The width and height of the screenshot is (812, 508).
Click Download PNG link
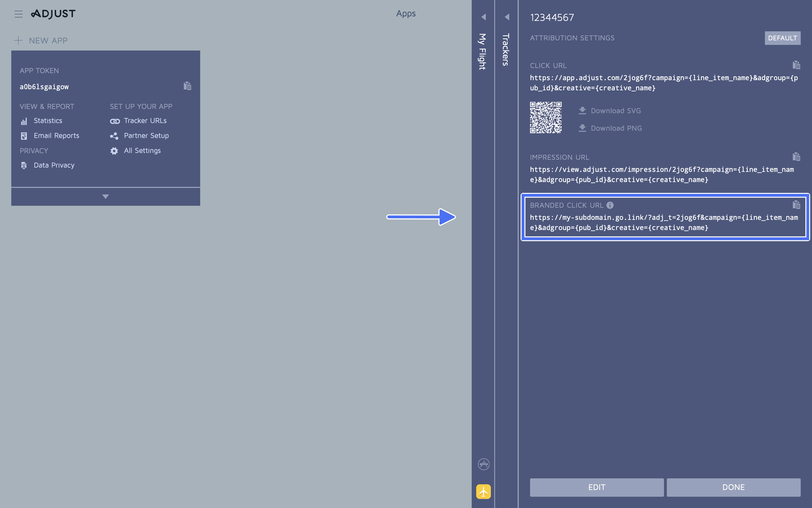coord(616,128)
